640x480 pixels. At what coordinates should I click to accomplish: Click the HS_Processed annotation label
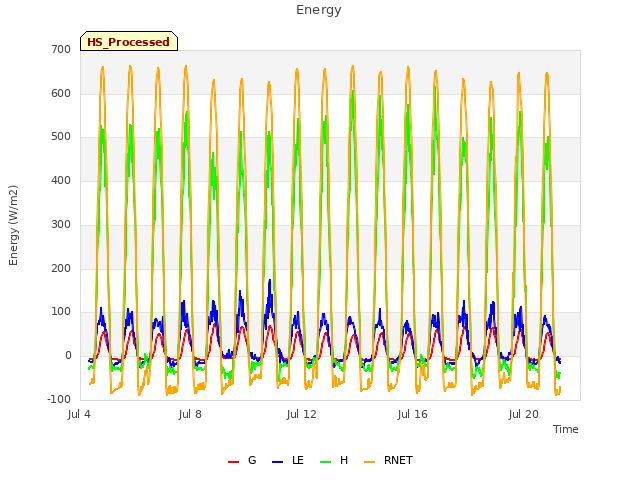coord(129,41)
